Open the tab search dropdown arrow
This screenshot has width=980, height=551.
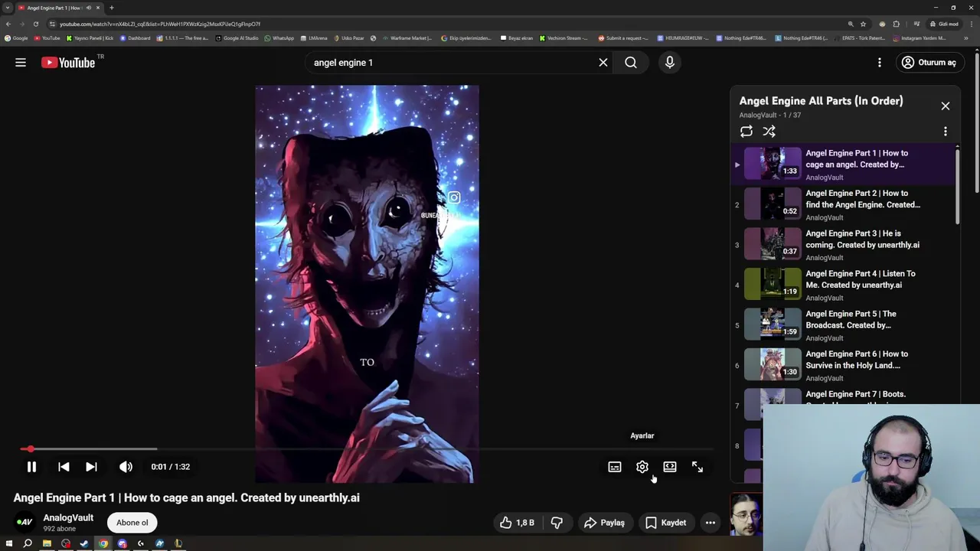coord(8,8)
